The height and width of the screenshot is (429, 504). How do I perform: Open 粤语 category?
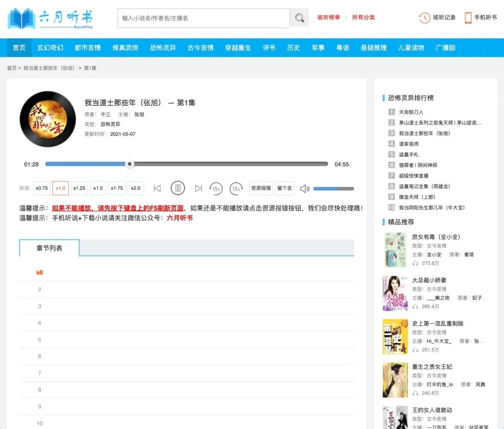(343, 48)
